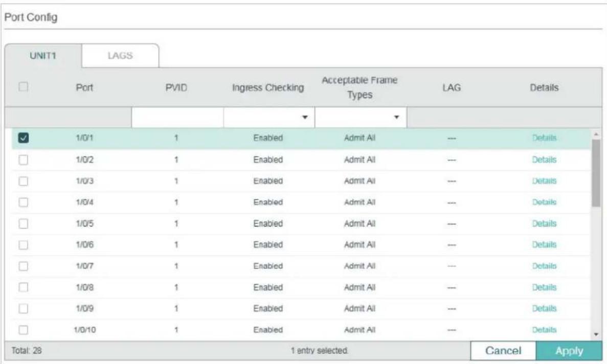
Task: Check the checkbox for port 1/0/8
Action: click(x=23, y=287)
